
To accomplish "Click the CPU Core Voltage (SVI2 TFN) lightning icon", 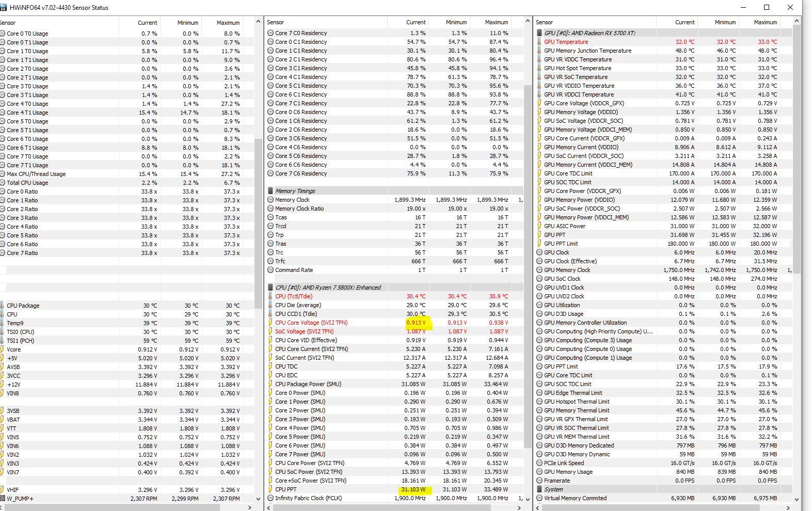I will [270, 323].
